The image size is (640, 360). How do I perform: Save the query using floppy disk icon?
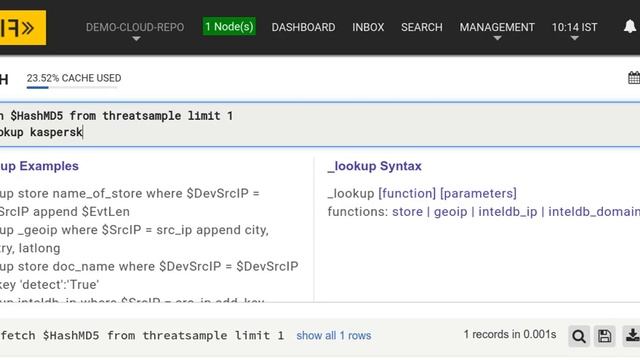tap(604, 336)
